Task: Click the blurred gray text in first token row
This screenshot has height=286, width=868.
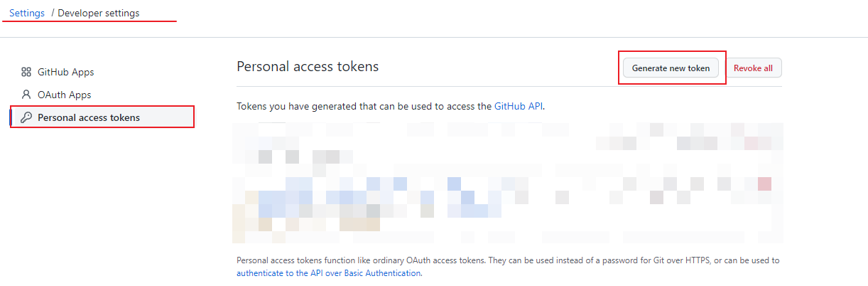Action: click(298, 157)
